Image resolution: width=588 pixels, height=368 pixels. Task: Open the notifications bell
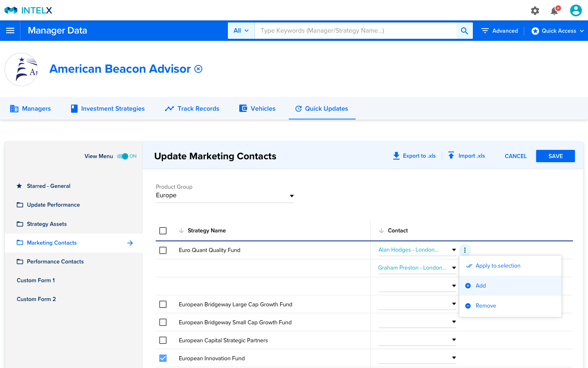pyautogui.click(x=555, y=11)
